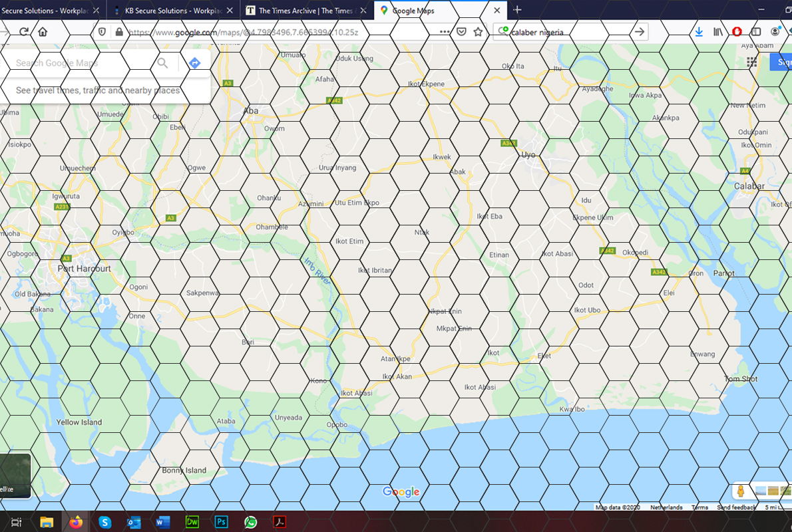This screenshot has height=532, width=792.
Task: Pick up the Street View pegman
Action: pos(741,491)
